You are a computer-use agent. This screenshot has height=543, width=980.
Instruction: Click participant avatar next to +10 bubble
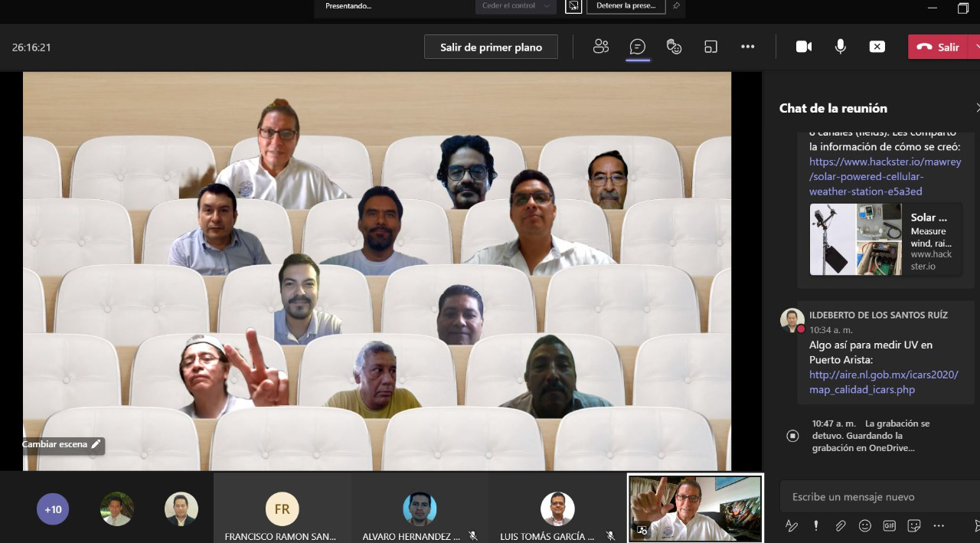117,509
